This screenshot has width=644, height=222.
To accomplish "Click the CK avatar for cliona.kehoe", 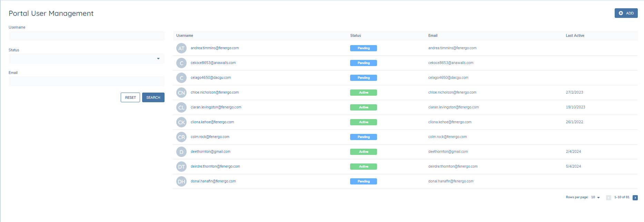I will pos(181,122).
